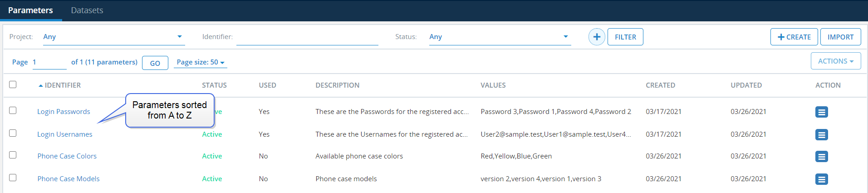Expand the Actions dropdown menu
Screen dimensions: 868x193
(x=835, y=61)
